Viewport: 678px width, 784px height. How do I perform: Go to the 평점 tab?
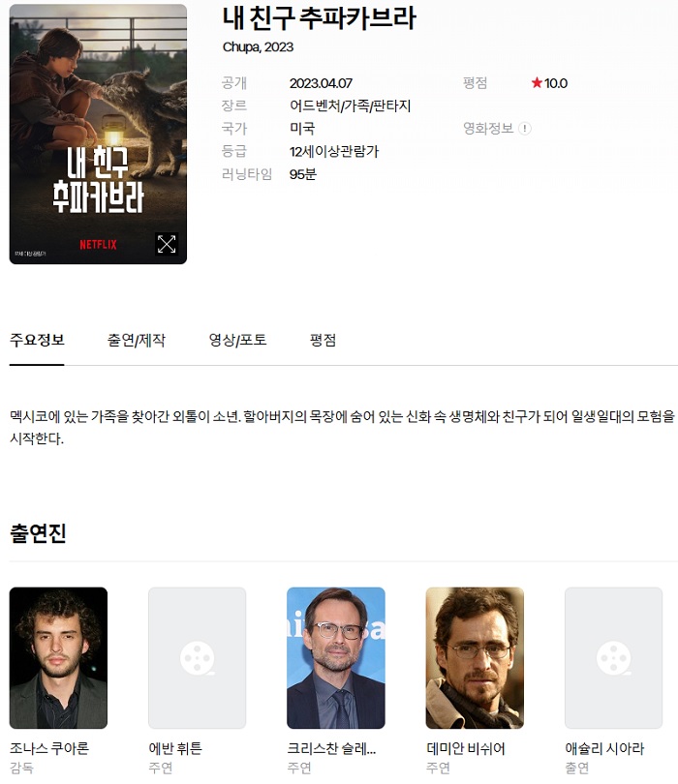click(x=323, y=340)
